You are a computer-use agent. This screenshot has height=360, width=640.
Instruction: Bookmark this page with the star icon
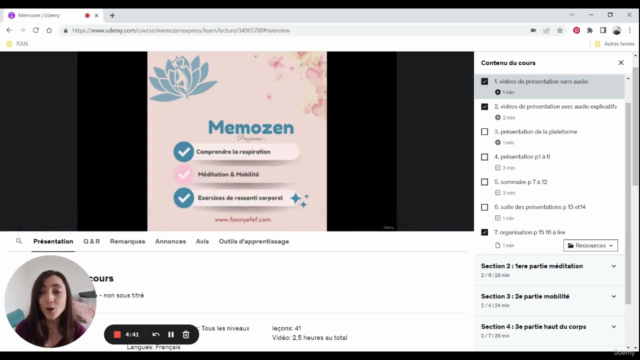[560, 30]
